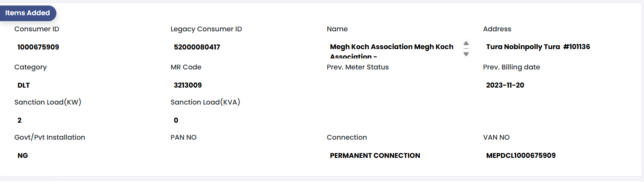Select Legacy Consumer ID 52000080417
Screen dimensions: 644x182
[x=197, y=47]
